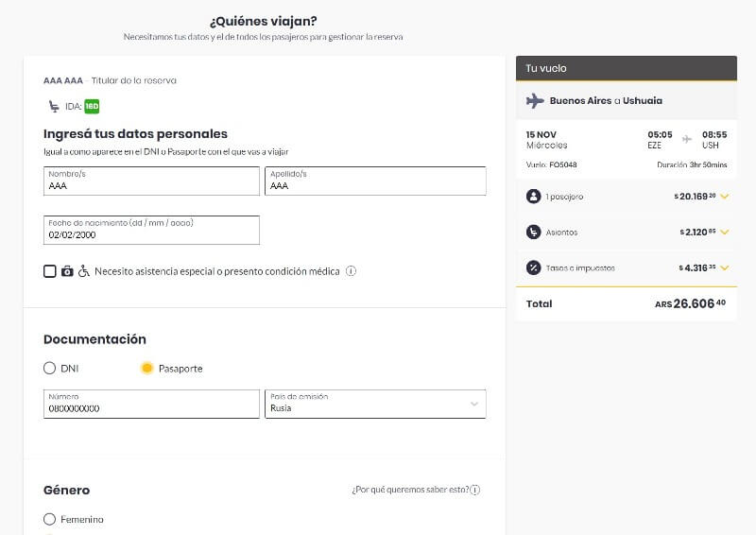
Task: Click the Fecha de nacimiento field
Action: 151,230
